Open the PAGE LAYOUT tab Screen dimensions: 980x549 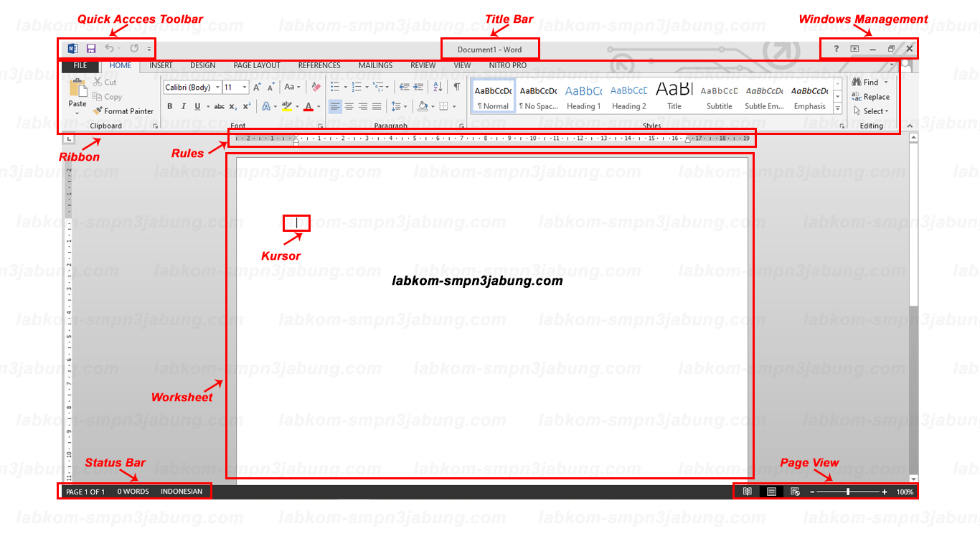coord(256,65)
